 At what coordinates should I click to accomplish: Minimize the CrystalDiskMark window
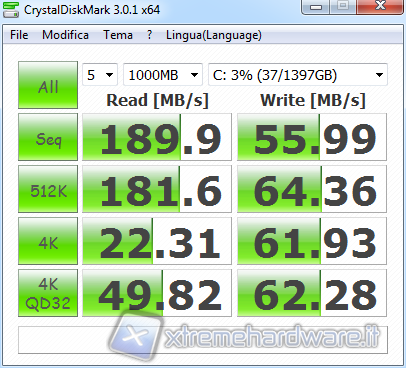point(316,6)
